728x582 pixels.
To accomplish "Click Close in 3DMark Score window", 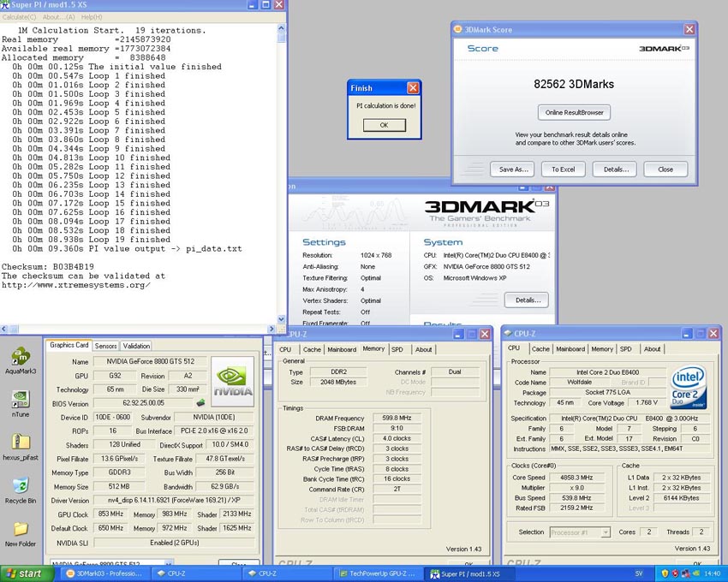I will pos(665,169).
